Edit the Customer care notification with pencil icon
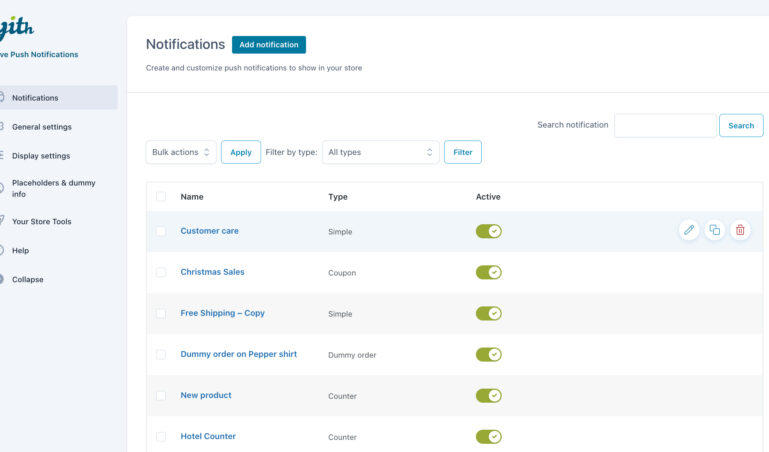The image size is (769, 452). pyautogui.click(x=689, y=230)
